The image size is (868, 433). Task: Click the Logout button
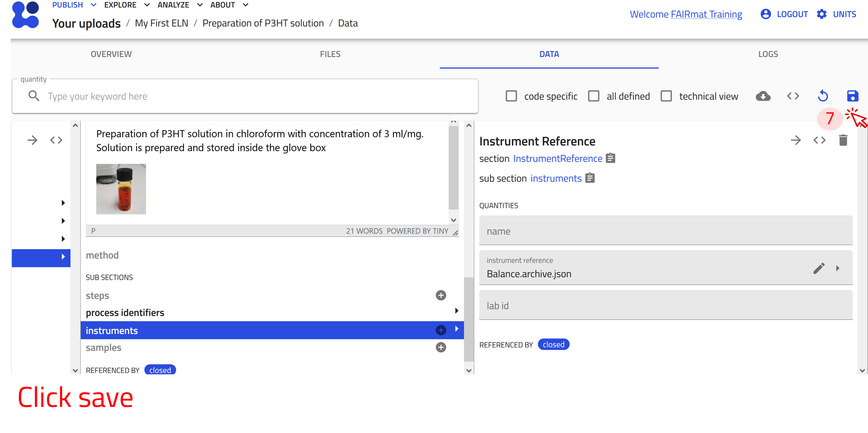(784, 14)
